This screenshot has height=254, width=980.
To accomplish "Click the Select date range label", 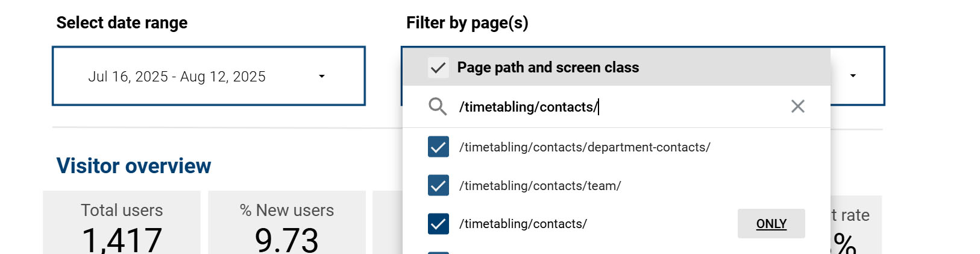I will (122, 23).
